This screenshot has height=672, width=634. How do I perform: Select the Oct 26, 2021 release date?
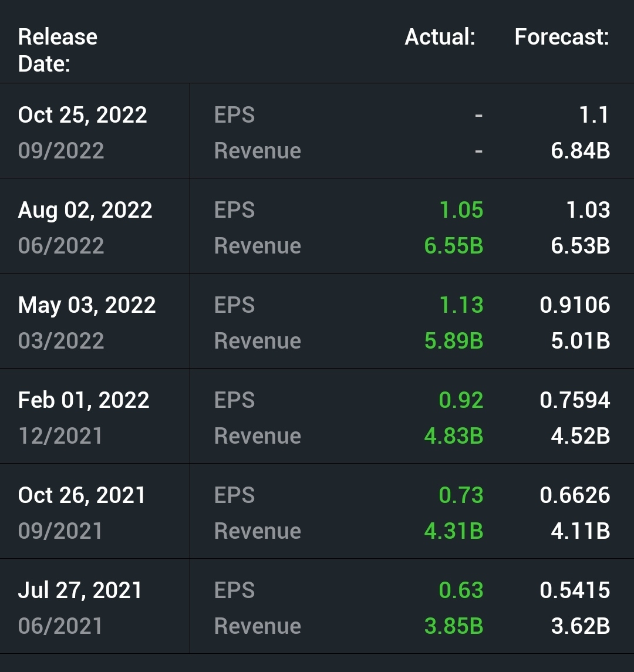(82, 495)
